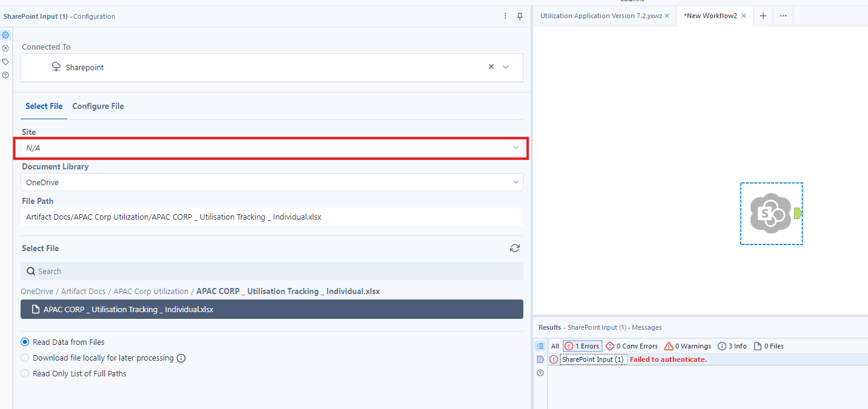Select the Read Data from Files option
This screenshot has height=409, width=868.
[25, 342]
